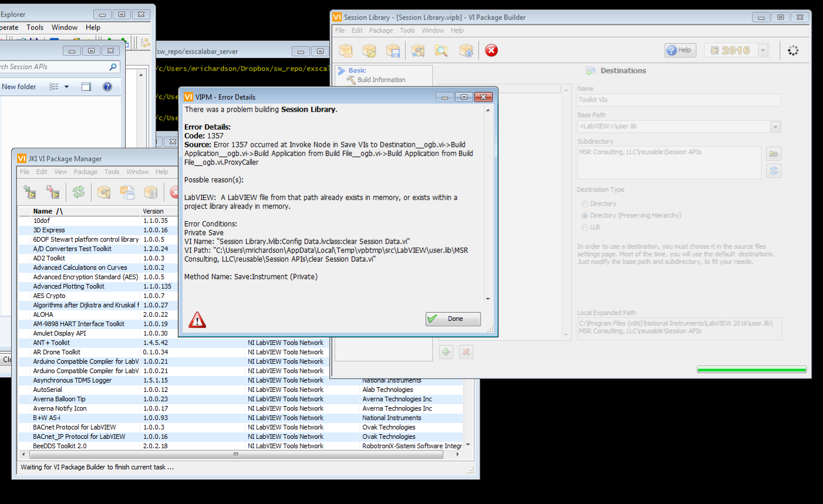
Task: Click the Build Package hammer icon in Package Builder
Action: coord(418,50)
